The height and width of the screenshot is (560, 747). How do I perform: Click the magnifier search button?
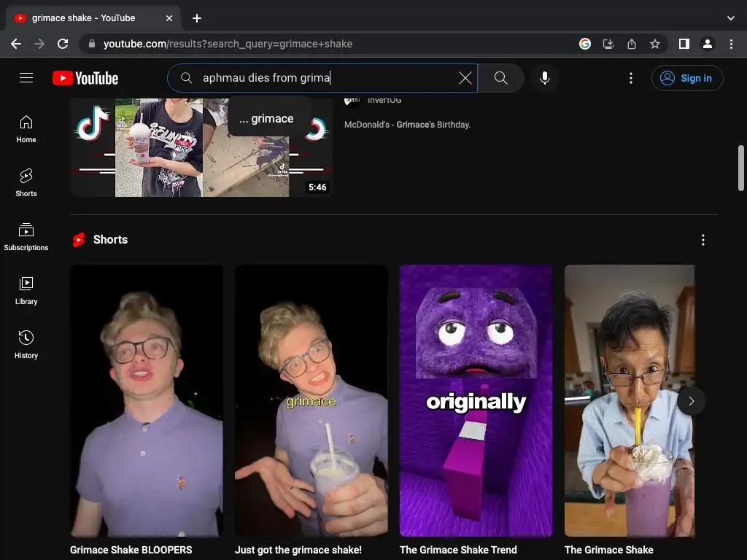point(500,78)
